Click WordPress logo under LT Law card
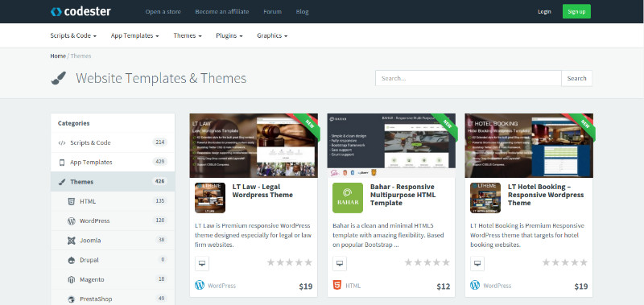644x305 pixels. (x=200, y=285)
